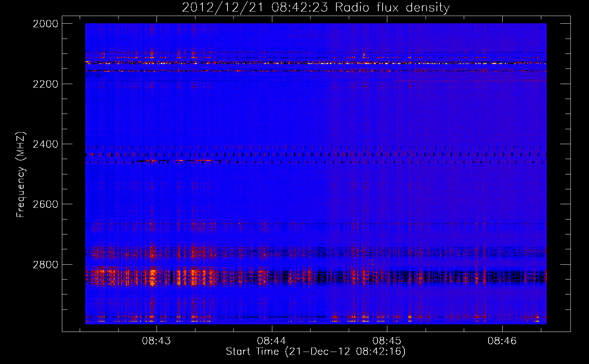Click the 2400 frequency tick label
Image resolution: width=589 pixels, height=364 pixels.
coord(46,144)
